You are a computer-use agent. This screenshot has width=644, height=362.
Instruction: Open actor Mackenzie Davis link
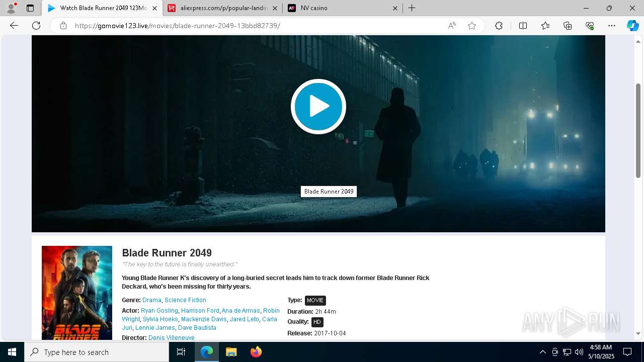point(204,319)
